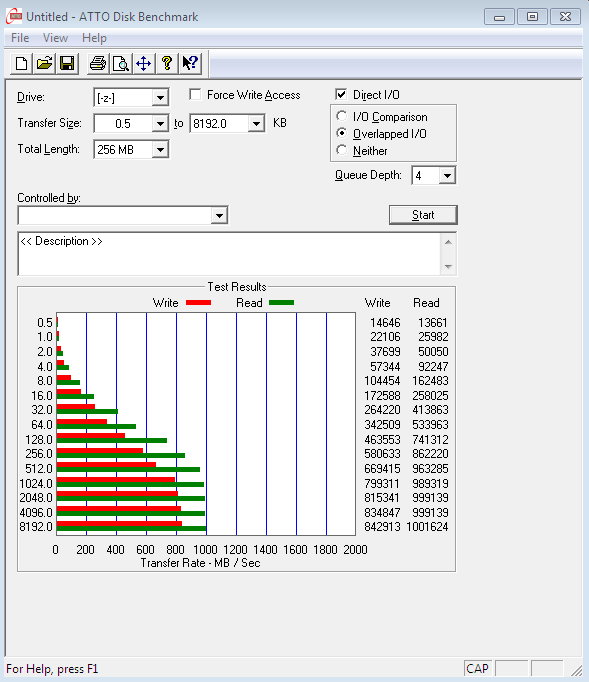
Task: Click the write value 842913
Action: point(382,527)
